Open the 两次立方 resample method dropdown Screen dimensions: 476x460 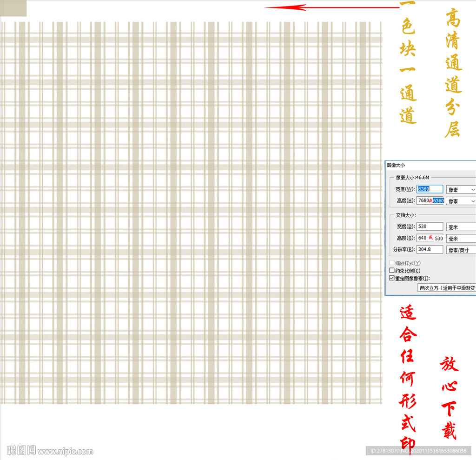tap(447, 288)
